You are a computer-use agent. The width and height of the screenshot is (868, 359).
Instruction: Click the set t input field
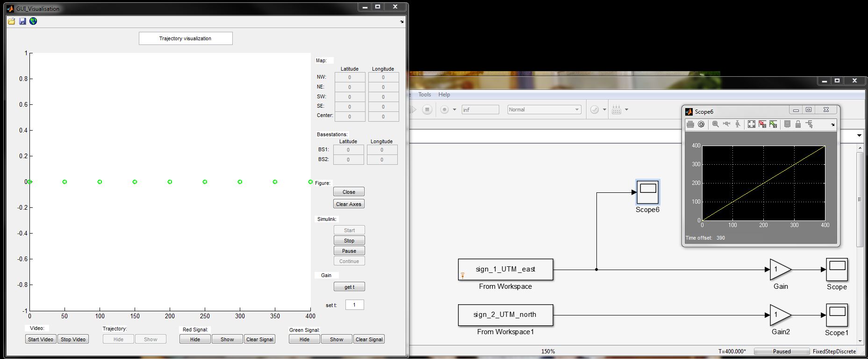pyautogui.click(x=354, y=305)
